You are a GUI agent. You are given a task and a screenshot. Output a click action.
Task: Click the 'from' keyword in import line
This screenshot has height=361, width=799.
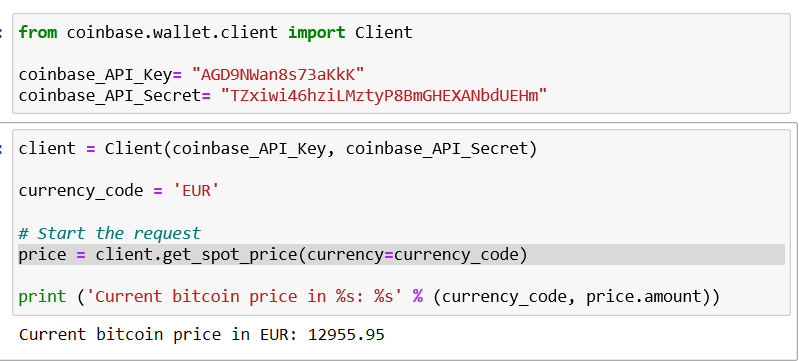coord(37,33)
